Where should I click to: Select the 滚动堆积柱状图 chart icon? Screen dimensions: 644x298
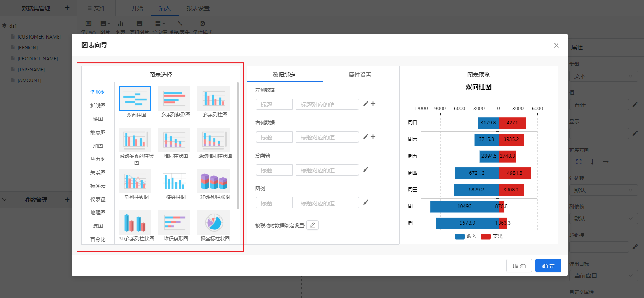click(x=214, y=140)
